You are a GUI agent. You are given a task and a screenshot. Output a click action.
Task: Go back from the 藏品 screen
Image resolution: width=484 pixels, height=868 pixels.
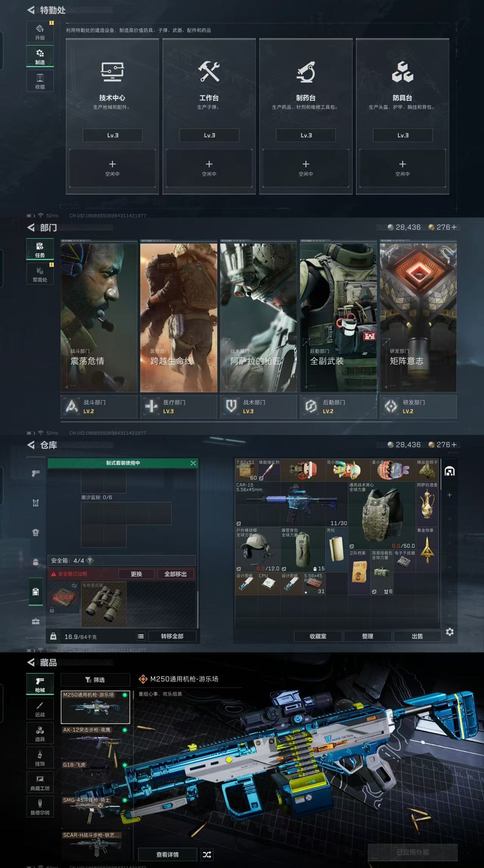[x=31, y=662]
